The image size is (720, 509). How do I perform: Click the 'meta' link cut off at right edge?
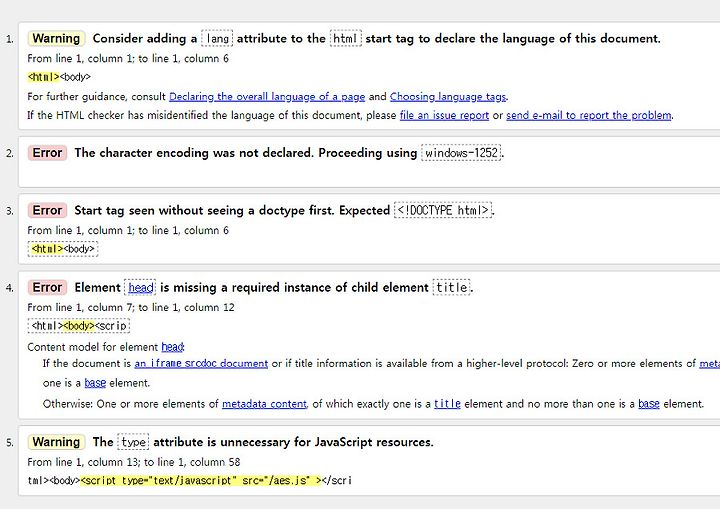709,363
